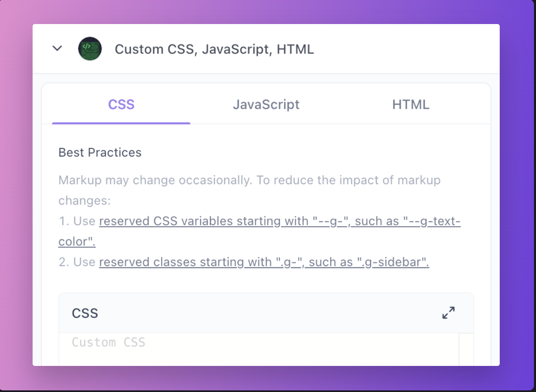Switch to the CSS tab
This screenshot has height=392, width=536.
coord(121,105)
